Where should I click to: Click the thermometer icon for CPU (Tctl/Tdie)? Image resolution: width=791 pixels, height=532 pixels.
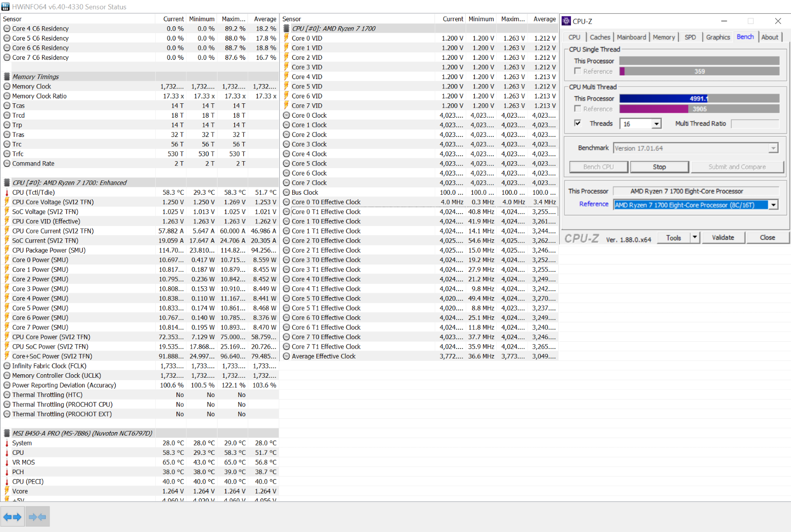7,192
